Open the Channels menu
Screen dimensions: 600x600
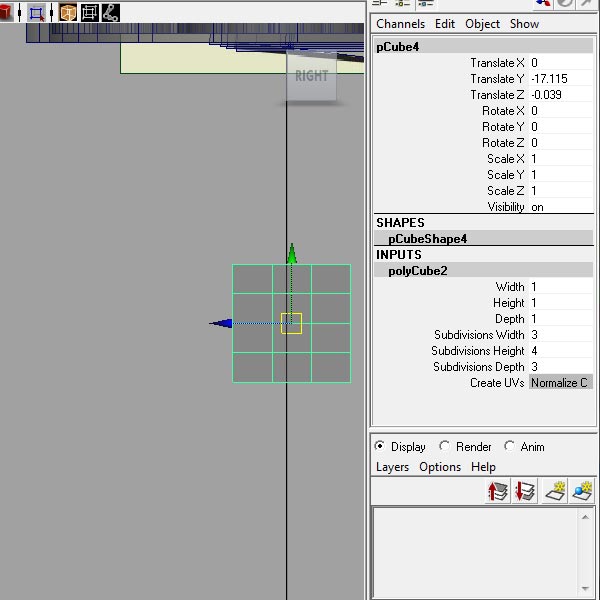coord(400,24)
